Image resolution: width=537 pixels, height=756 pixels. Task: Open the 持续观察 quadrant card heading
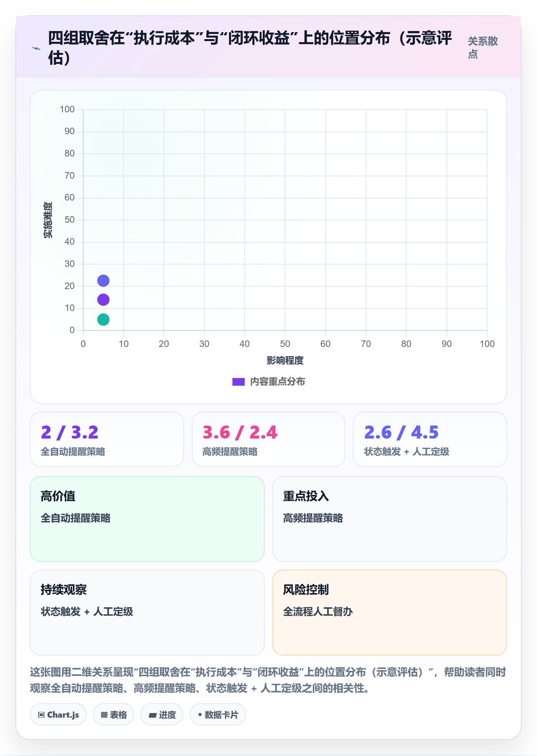tap(64, 590)
